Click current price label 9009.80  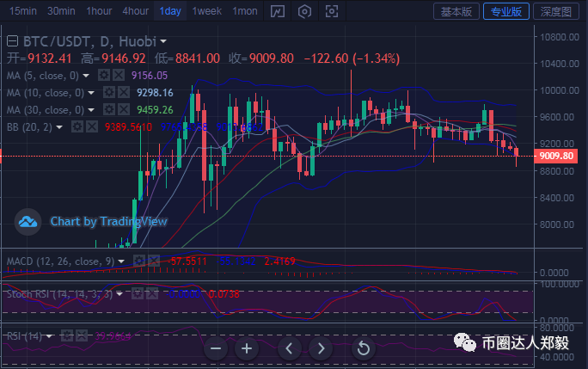click(555, 156)
